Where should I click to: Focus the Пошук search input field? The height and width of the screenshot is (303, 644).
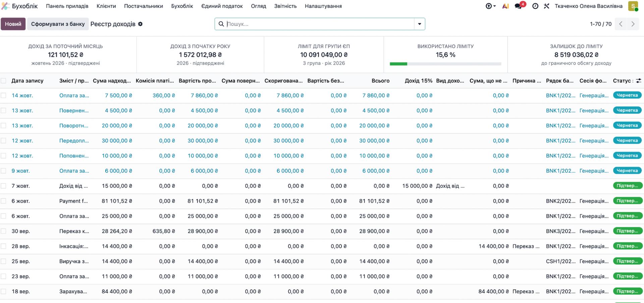coord(320,24)
